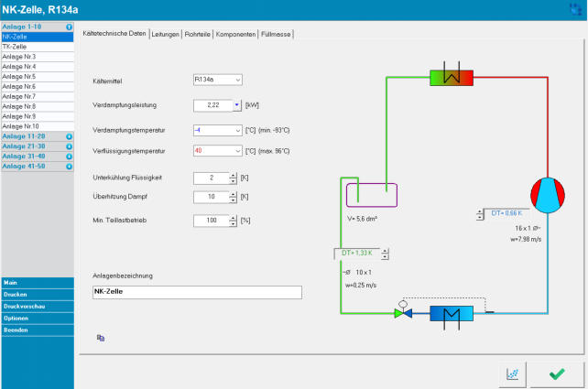The width and height of the screenshot is (588, 389).
Task: Click the small copy icon below Anlagenbezeichnung
Action: click(x=101, y=338)
